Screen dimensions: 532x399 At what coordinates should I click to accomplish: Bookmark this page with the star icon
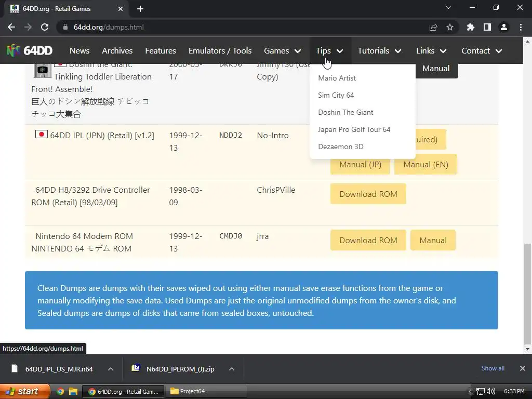tap(450, 27)
